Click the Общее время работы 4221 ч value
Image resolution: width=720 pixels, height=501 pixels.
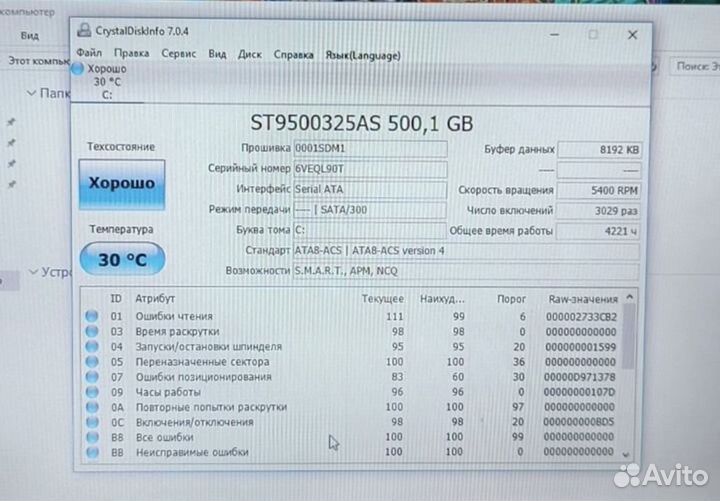click(x=599, y=231)
